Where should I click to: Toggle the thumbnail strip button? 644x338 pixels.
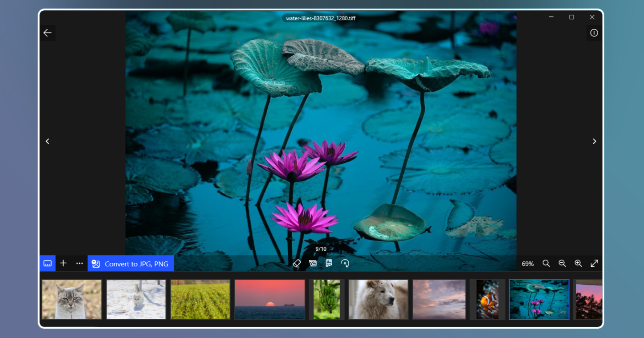click(47, 263)
